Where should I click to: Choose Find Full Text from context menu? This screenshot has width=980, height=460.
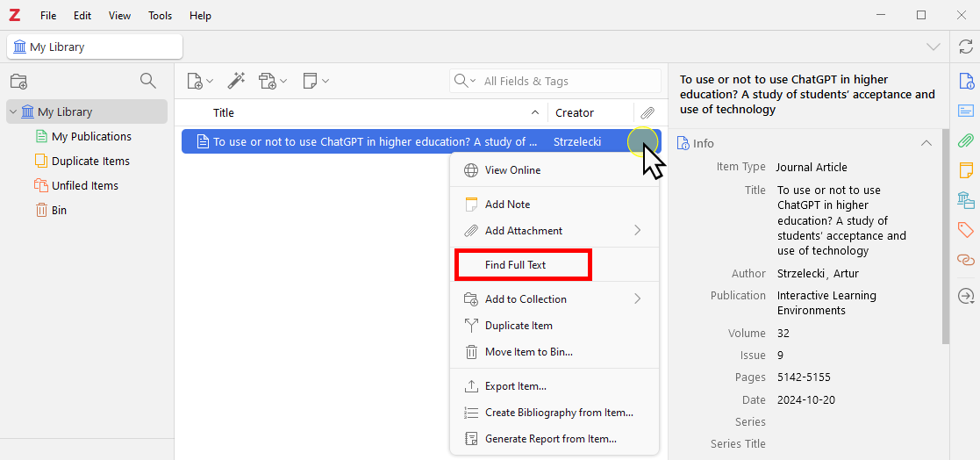[523, 265]
